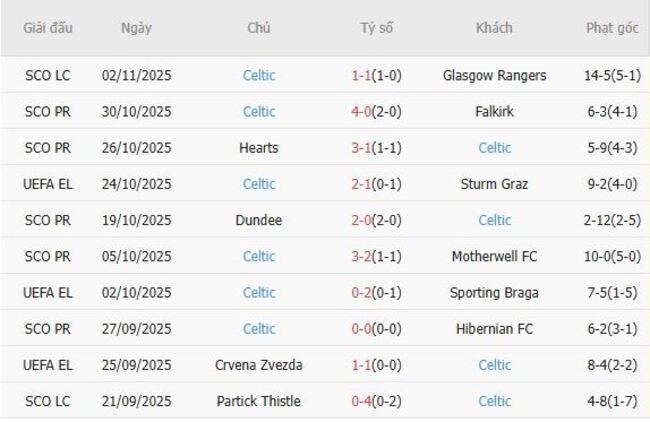The height and width of the screenshot is (422, 650).
Task: Open the Sporting Braga team link
Action: point(494,292)
